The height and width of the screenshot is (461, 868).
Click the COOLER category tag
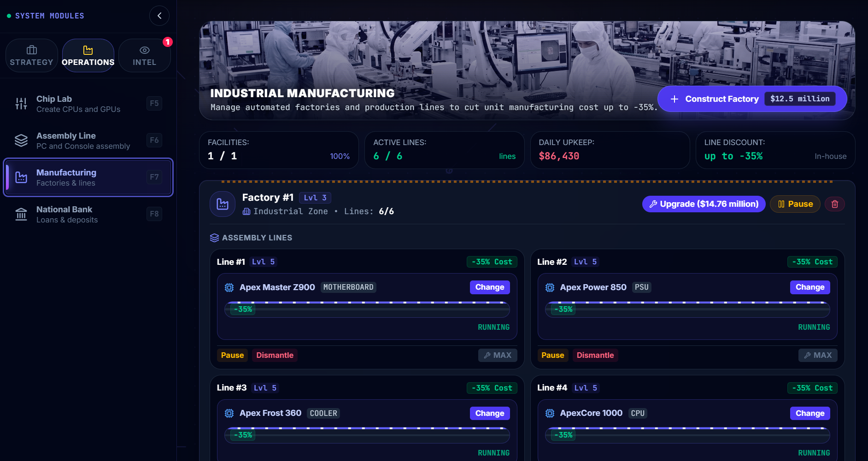coord(323,413)
